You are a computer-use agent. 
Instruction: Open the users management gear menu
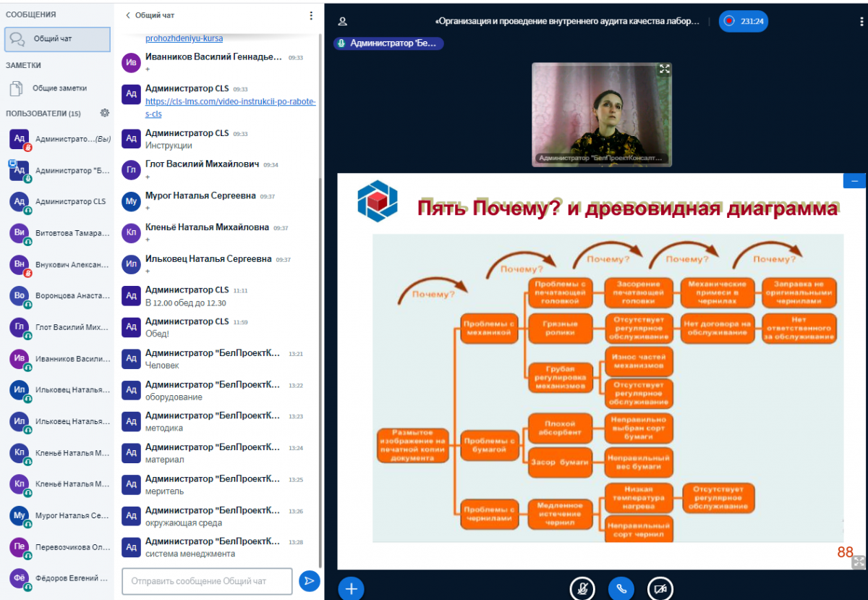(105, 113)
